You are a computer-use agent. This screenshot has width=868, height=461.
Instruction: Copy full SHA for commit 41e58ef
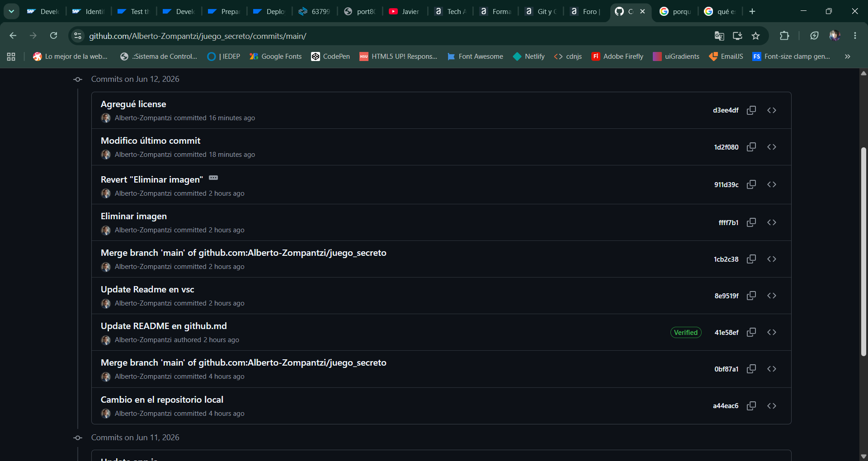coord(751,332)
